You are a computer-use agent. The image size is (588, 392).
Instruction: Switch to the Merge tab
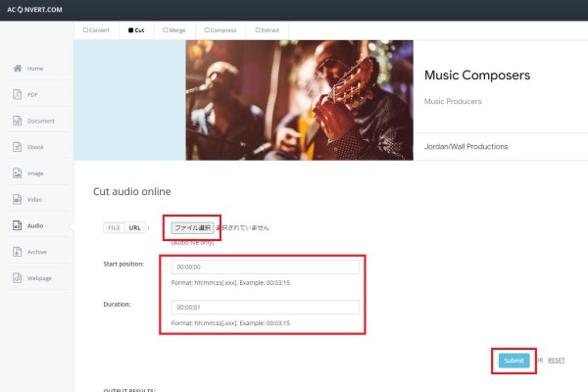tap(174, 30)
